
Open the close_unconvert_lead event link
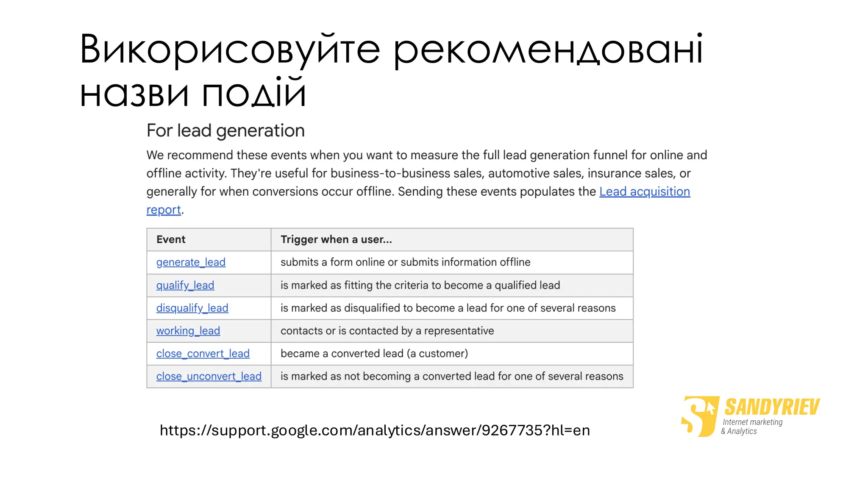point(209,376)
